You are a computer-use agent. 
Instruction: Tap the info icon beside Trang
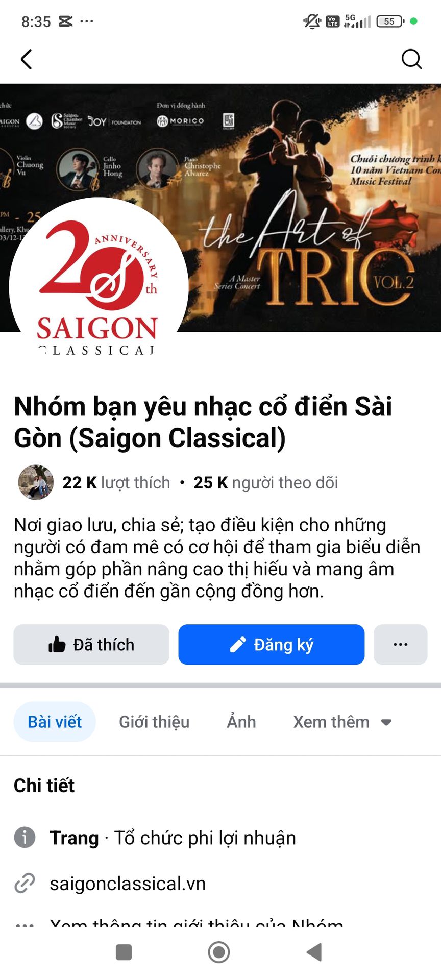click(24, 838)
